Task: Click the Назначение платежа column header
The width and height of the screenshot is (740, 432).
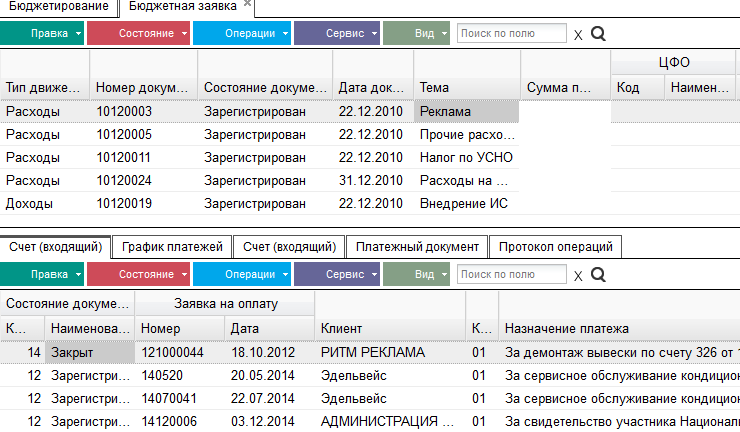Action: tap(619, 316)
